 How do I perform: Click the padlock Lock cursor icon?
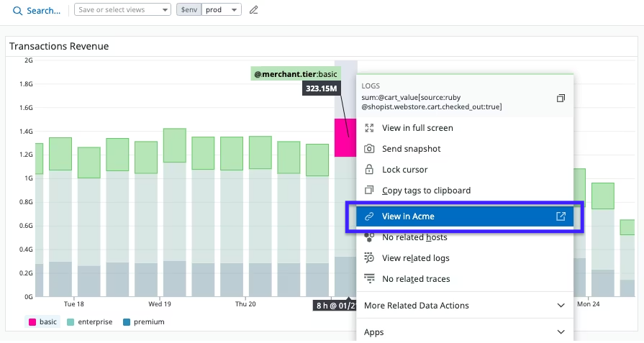[369, 170]
